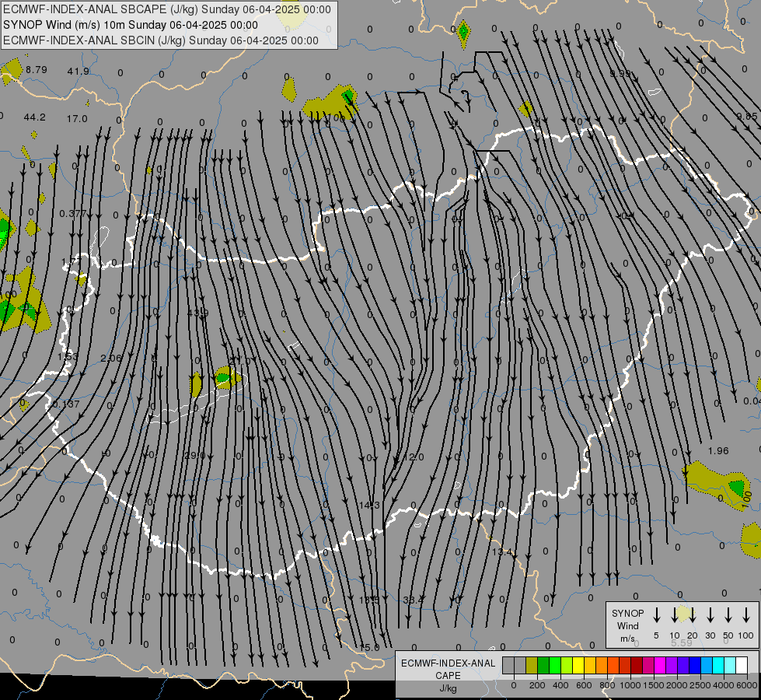This screenshot has width=761, height=700.
Task: Click the 8.79 value on the map
Action: (37, 70)
